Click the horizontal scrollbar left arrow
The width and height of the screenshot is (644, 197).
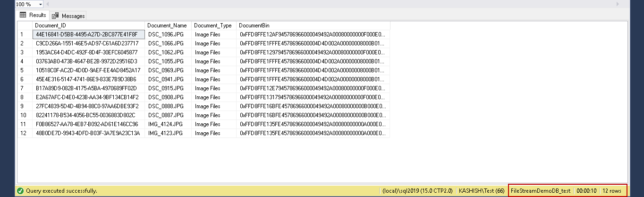pos(47,4)
